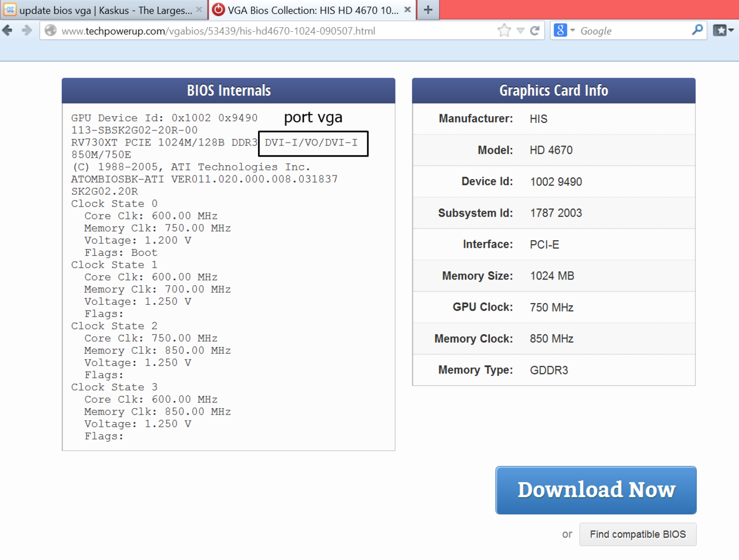Click the Memory Clk: 700.00 MHz line

[158, 289]
